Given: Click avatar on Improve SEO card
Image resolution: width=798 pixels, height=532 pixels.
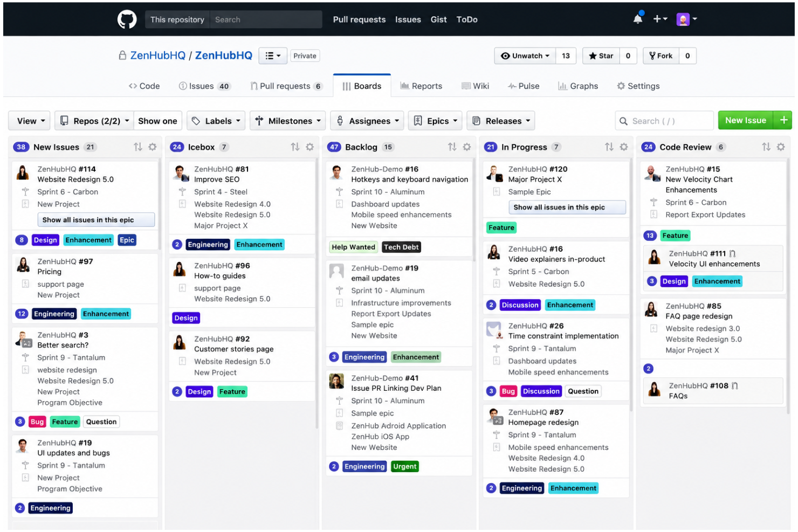Looking at the screenshot, I should [180, 172].
